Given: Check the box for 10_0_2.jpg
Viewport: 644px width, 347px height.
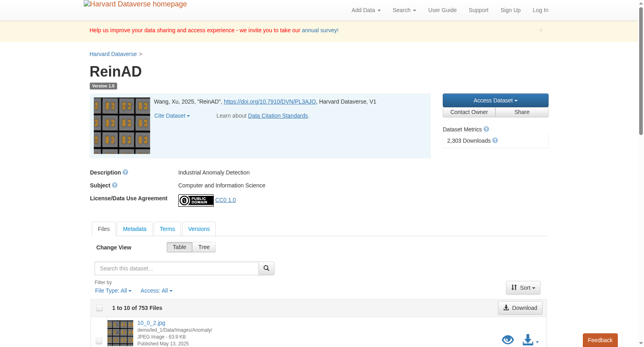Looking at the screenshot, I should coord(99,341).
